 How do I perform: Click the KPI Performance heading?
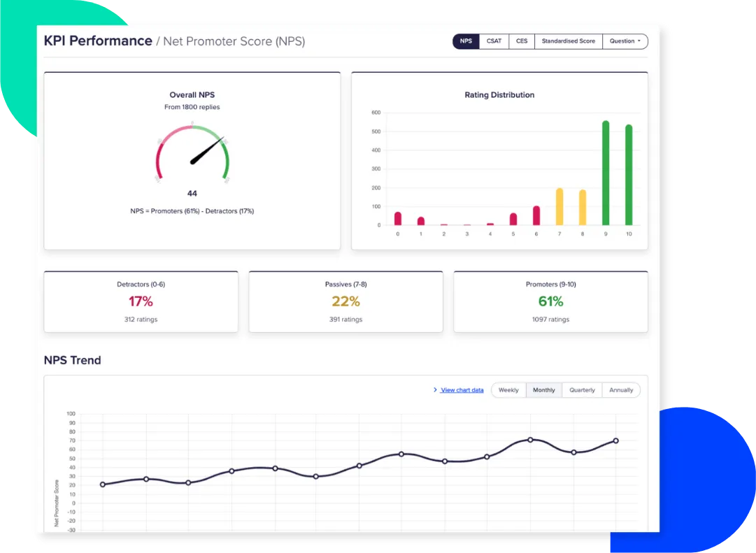(x=98, y=41)
